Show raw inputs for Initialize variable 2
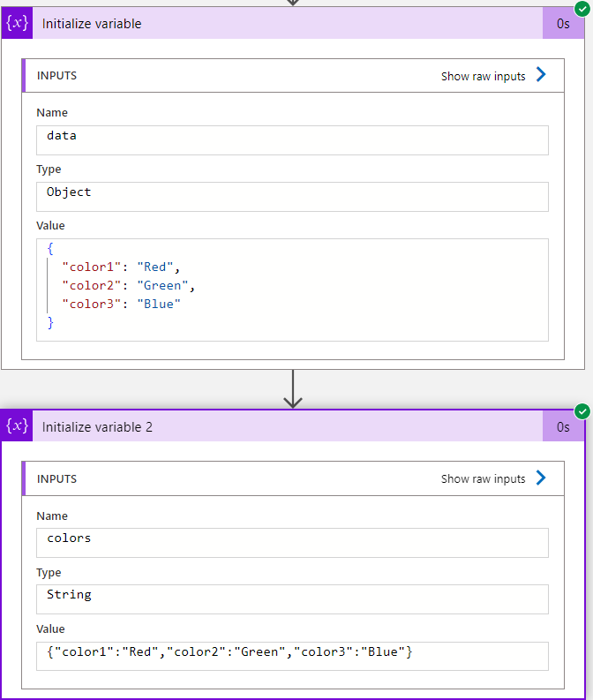This screenshot has height=700, width=593. tap(484, 479)
